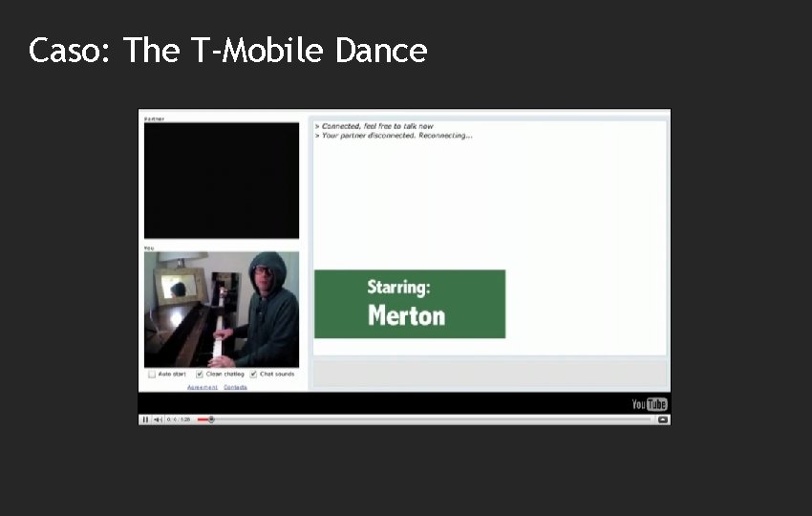Click the 'Connected, feel free to talk now' line

377,126
